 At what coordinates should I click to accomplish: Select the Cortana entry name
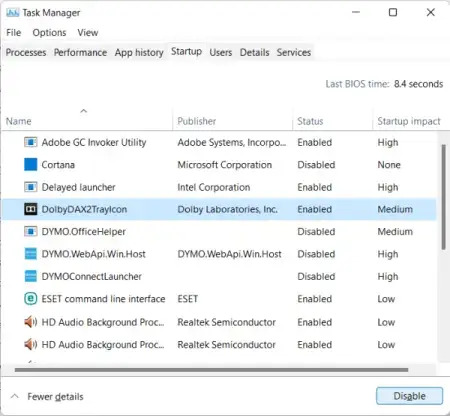(58, 165)
